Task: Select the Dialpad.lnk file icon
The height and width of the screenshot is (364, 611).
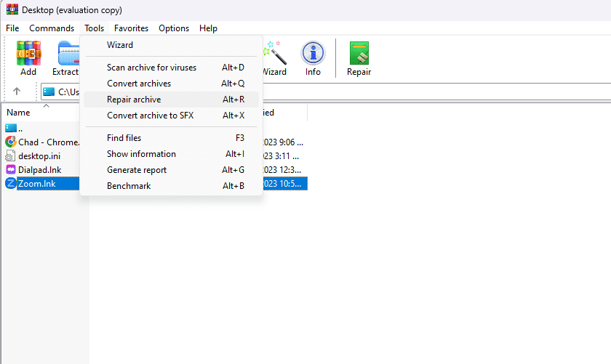Action: click(11, 170)
